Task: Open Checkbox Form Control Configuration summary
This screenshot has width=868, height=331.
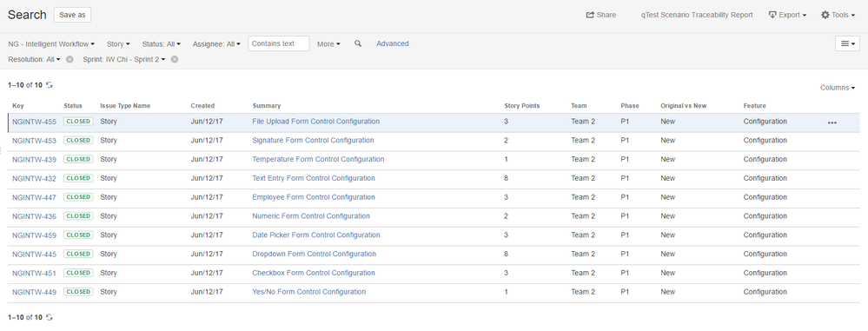Action: [314, 272]
